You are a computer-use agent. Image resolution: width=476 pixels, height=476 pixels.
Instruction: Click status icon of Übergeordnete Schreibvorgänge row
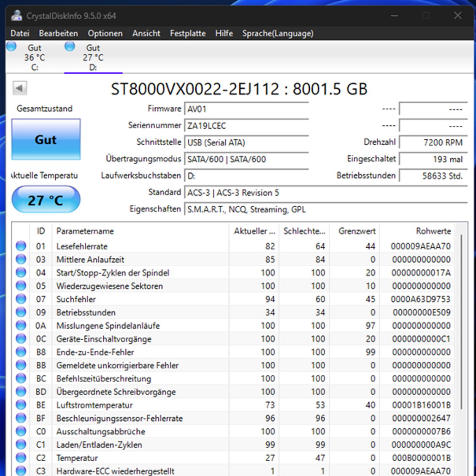tap(21, 392)
